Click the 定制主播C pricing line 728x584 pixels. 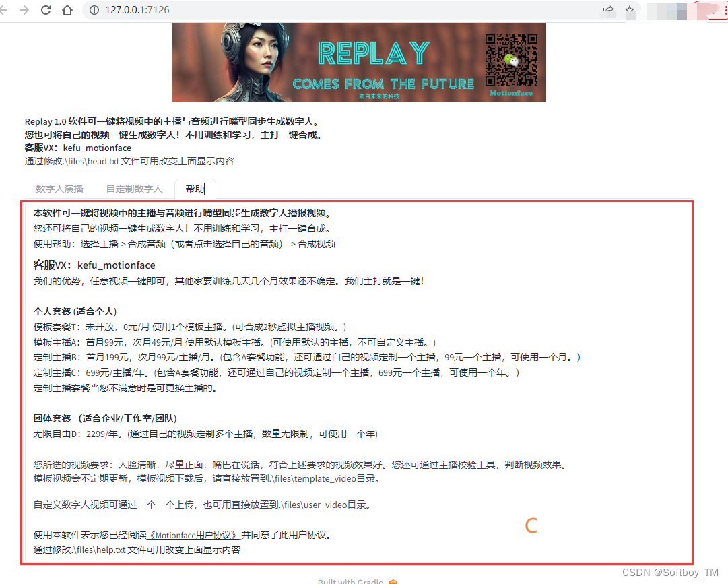pos(276,372)
